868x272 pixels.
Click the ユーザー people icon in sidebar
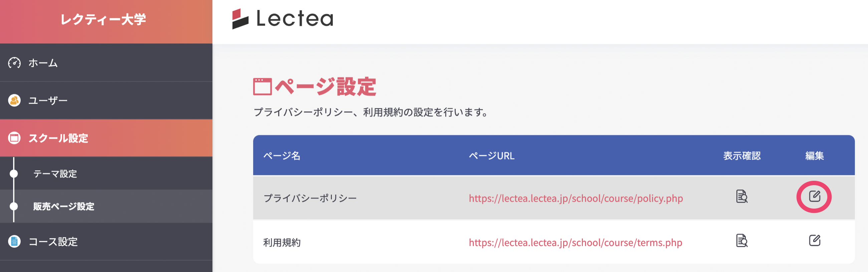pyautogui.click(x=14, y=100)
